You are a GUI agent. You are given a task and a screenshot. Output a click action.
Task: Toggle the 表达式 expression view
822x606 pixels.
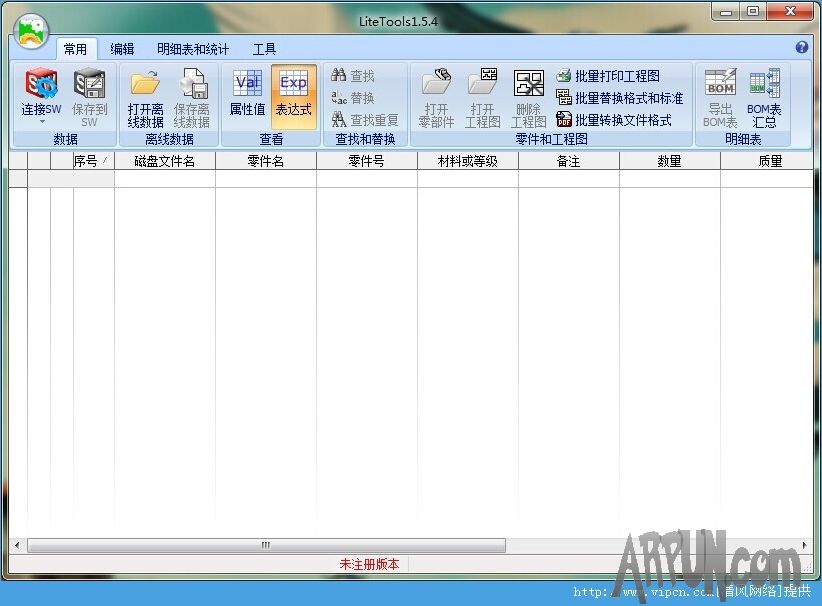[294, 97]
